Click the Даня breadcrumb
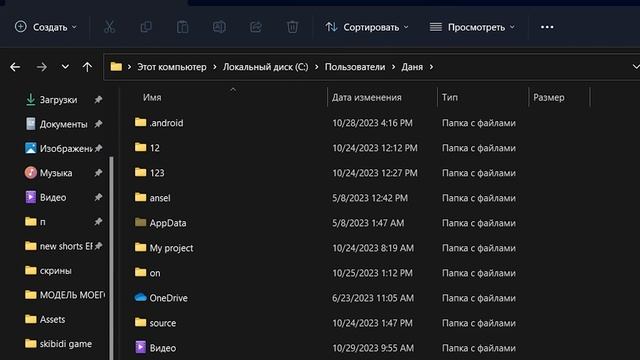The height and width of the screenshot is (360, 640). (412, 67)
